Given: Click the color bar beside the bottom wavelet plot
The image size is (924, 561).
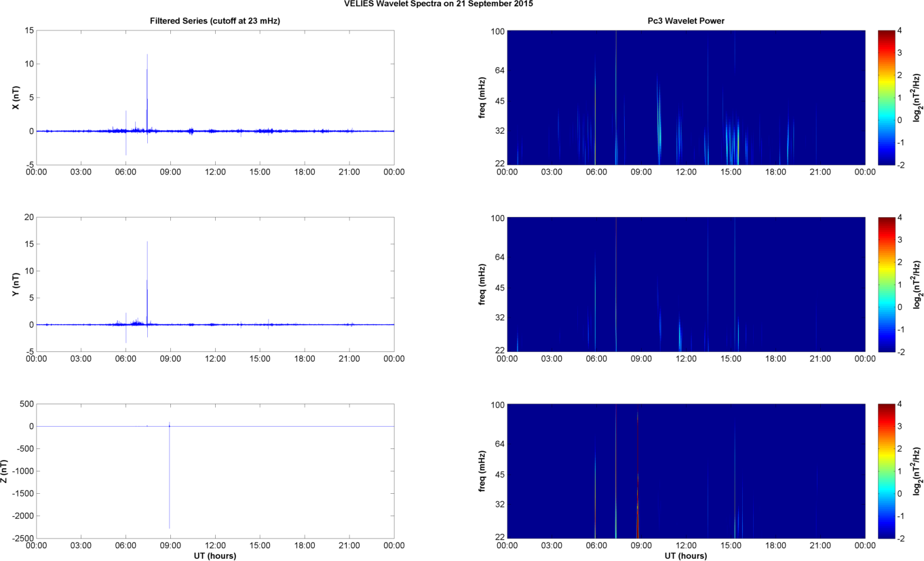Looking at the screenshot, I should (x=887, y=471).
